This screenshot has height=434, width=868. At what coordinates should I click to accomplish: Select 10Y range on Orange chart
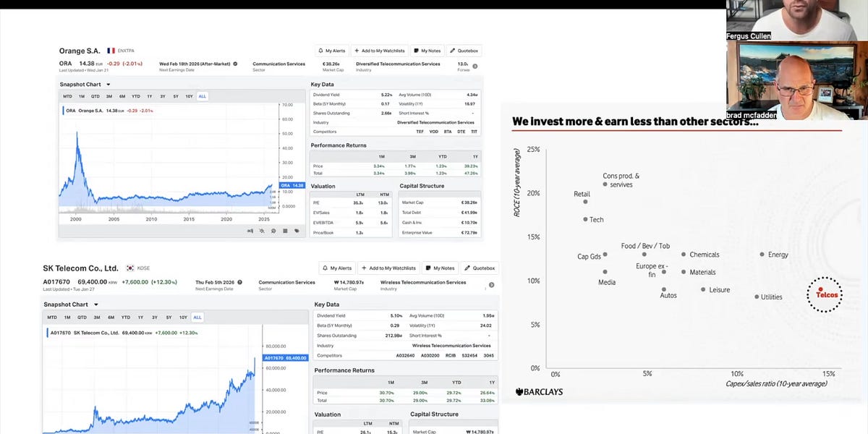(x=190, y=96)
